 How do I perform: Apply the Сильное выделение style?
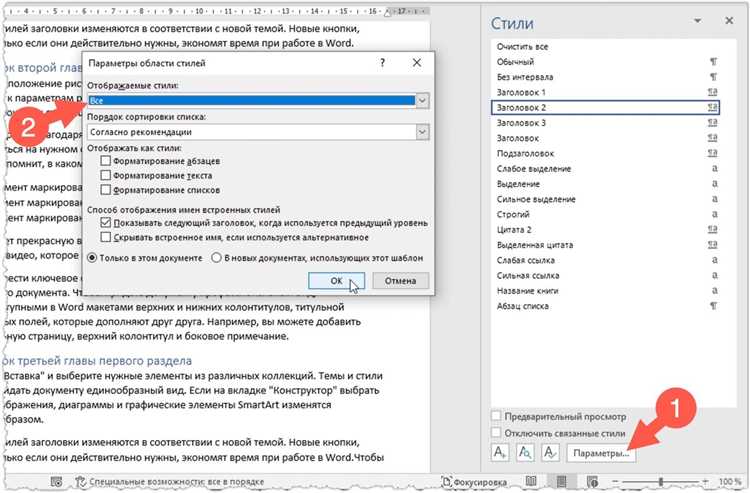pyautogui.click(x=606, y=199)
